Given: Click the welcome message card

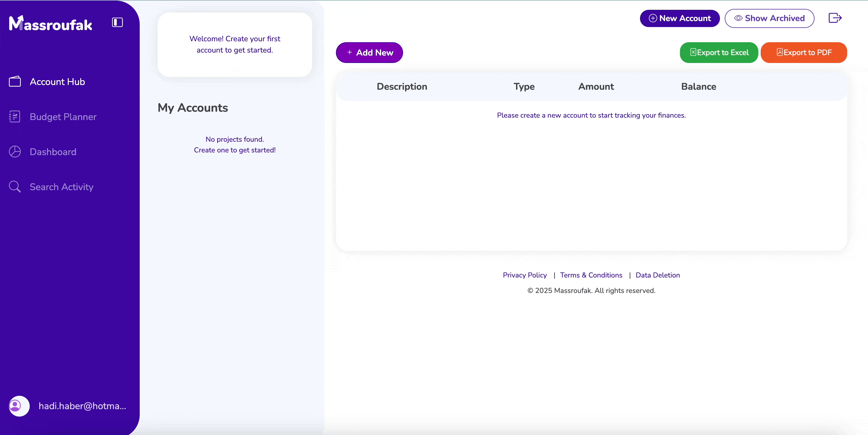Looking at the screenshot, I should [x=235, y=45].
